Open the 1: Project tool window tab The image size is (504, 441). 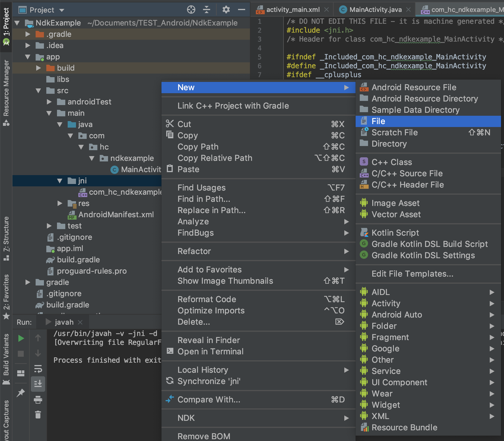pos(6,26)
